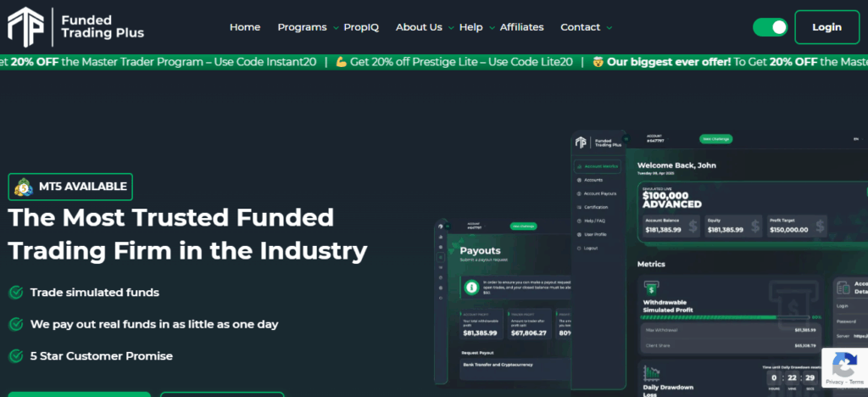This screenshot has width=868, height=397.
Task: Click checkmark icon beside real funds payout line
Action: (x=15, y=324)
